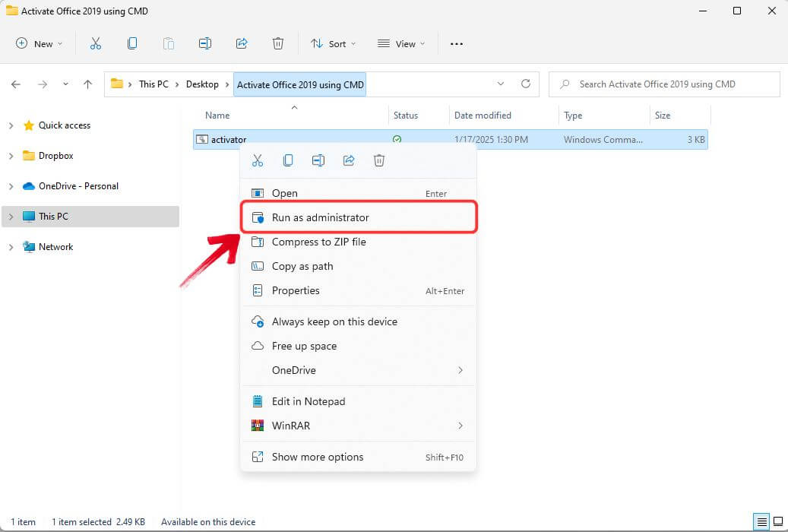This screenshot has width=788, height=532.
Task: Select Quick access in the navigation pane
Action: 65,125
